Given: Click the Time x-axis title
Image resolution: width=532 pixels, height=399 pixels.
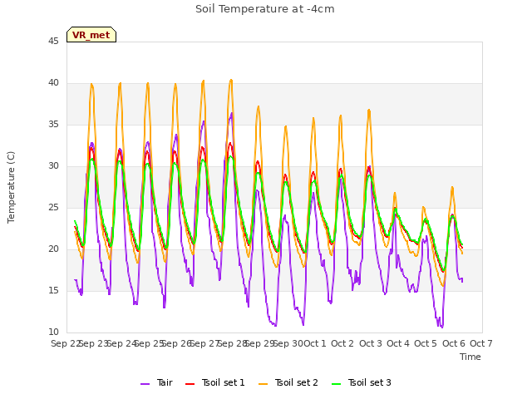Looking at the screenshot, I should [470, 357].
